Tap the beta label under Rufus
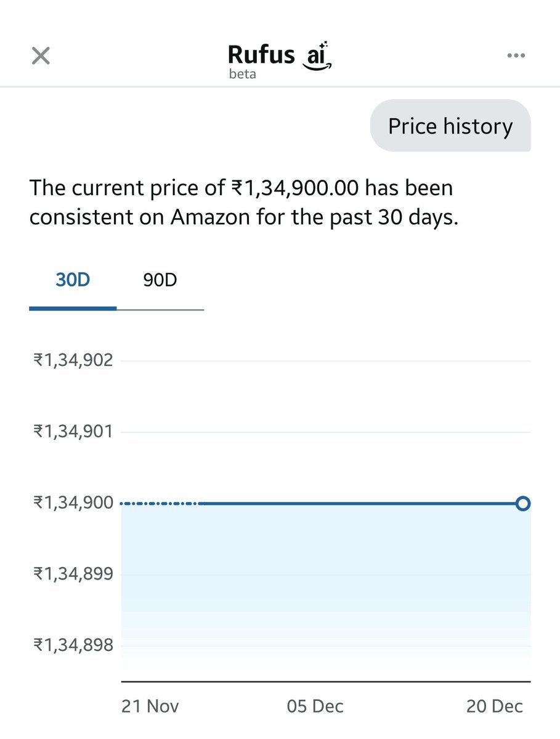 242,75
